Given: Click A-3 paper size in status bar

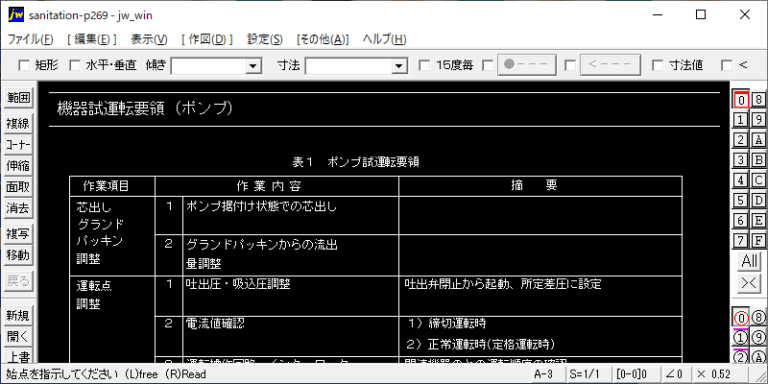Looking at the screenshot, I should (547, 374).
